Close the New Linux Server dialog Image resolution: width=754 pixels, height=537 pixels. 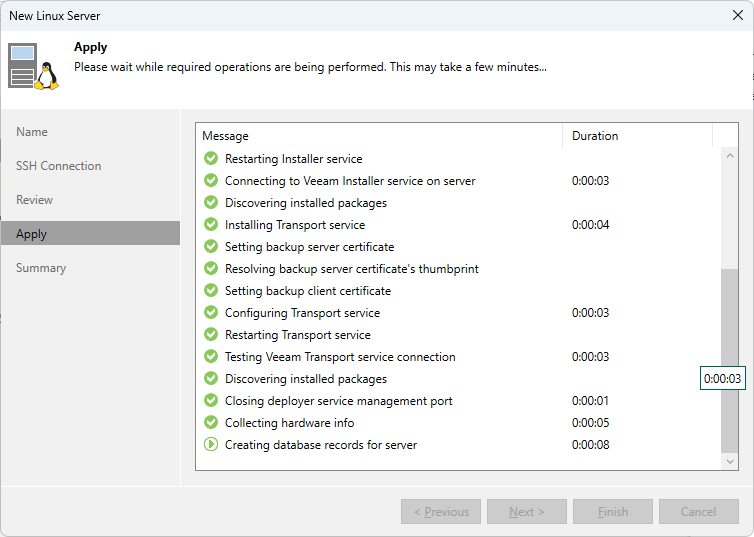tap(738, 15)
